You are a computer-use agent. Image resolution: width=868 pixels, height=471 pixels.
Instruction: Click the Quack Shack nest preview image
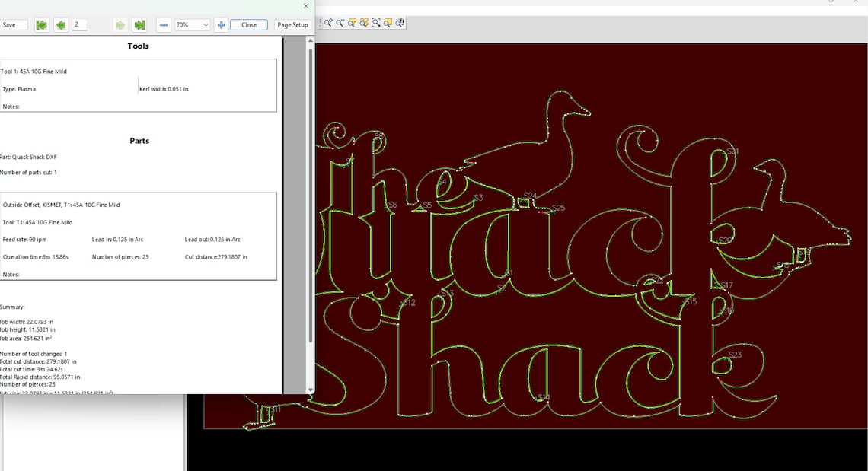coord(571,228)
